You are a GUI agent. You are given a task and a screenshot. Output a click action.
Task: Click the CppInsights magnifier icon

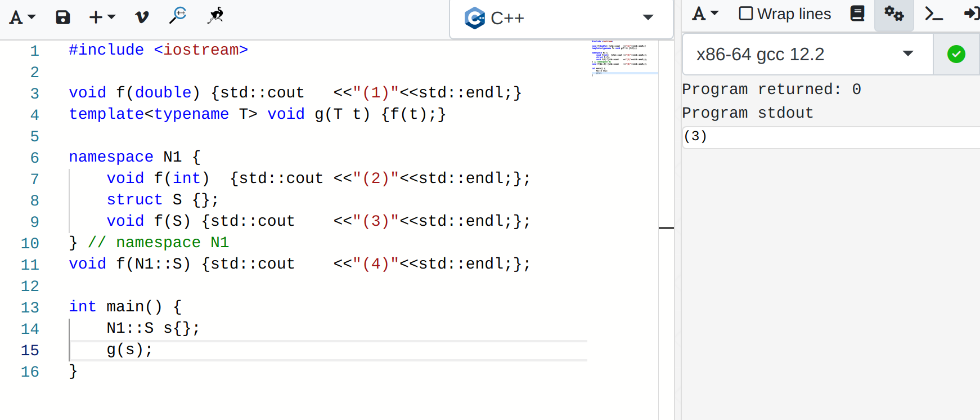point(178,15)
